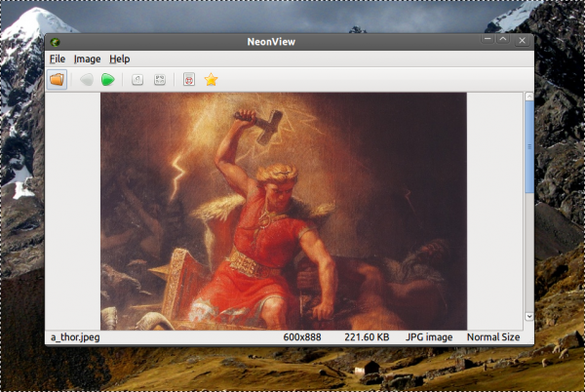Image resolution: width=585 pixels, height=392 pixels.
Task: Open the Help menu
Action: (120, 59)
